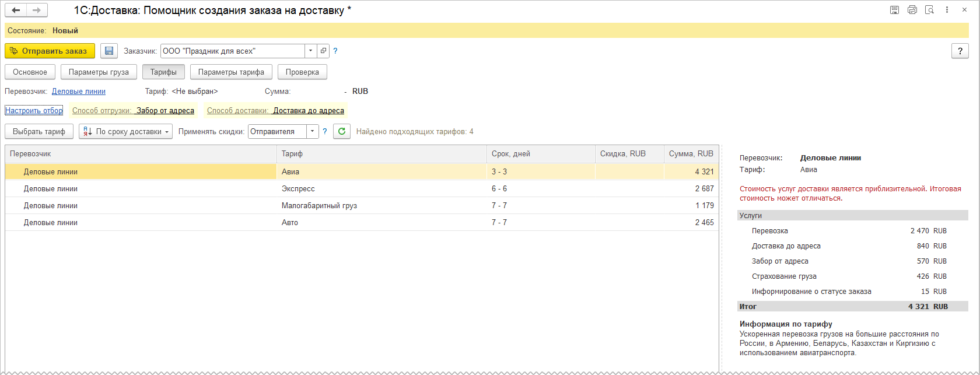The width and height of the screenshot is (980, 375).
Task: Click the Отправить заказ button
Action: pyautogui.click(x=50, y=51)
